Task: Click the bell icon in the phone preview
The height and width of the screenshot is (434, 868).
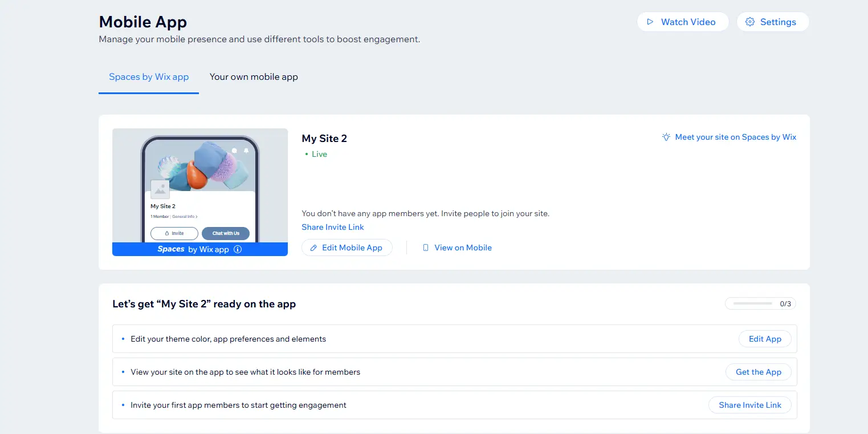Action: pos(246,151)
